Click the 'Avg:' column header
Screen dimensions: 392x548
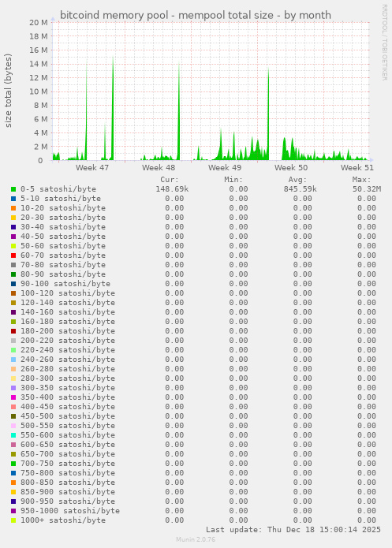297,180
